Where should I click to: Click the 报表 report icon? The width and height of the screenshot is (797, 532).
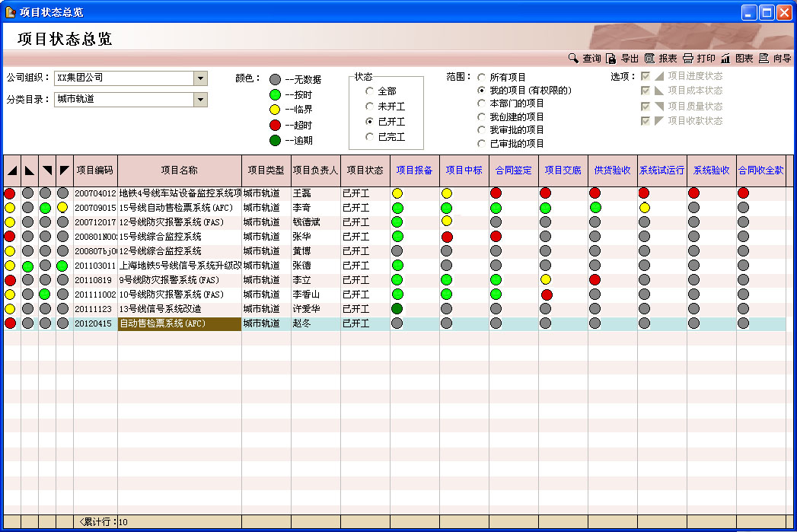tap(649, 59)
